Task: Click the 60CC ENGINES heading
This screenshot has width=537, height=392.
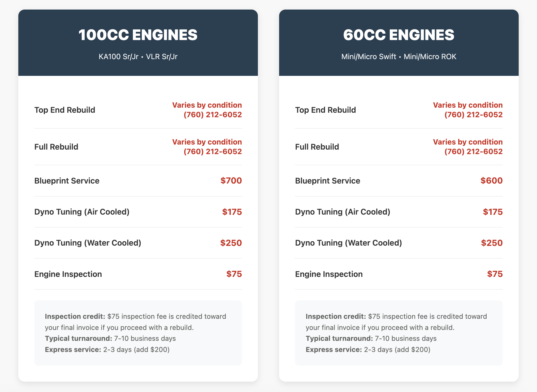Action: coord(399,35)
